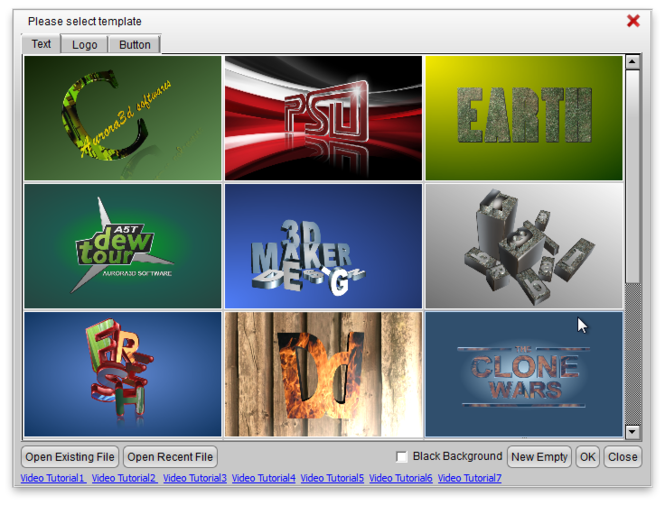Select the fire Dd wood template

coord(323,374)
